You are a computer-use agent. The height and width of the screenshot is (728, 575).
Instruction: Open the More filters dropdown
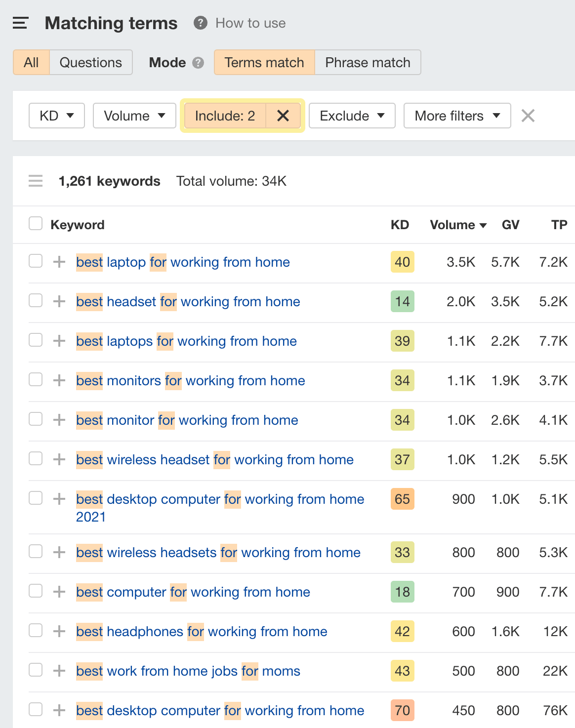pos(457,116)
